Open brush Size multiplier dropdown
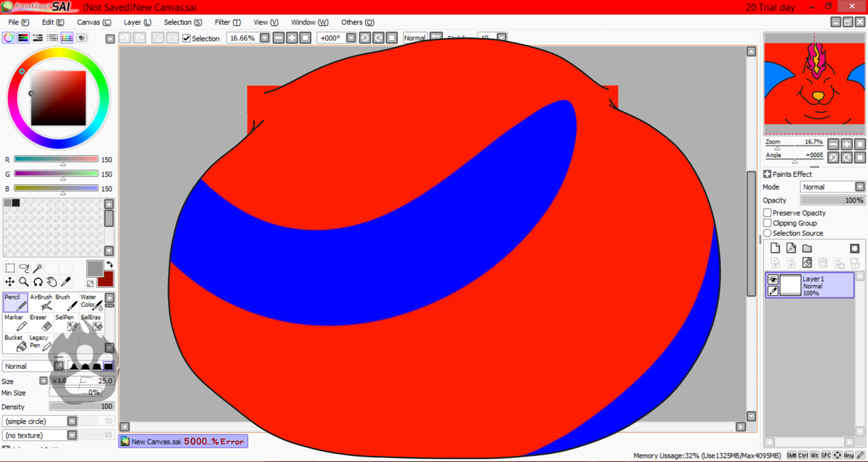The height and width of the screenshot is (462, 868). pos(43,381)
